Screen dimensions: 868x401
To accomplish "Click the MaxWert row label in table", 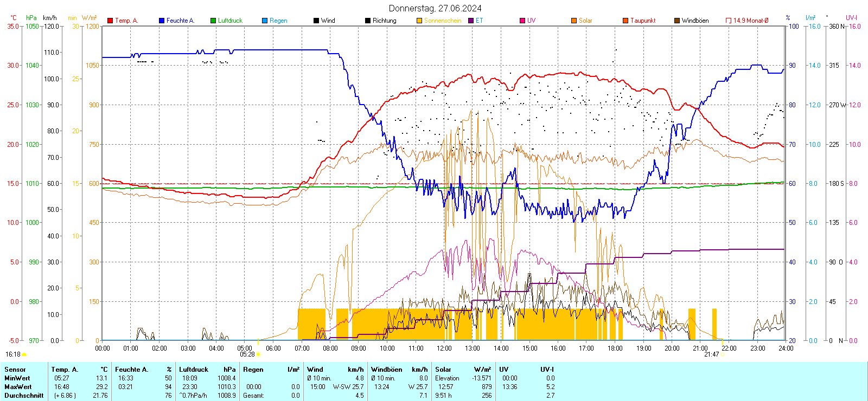I will [x=18, y=387].
